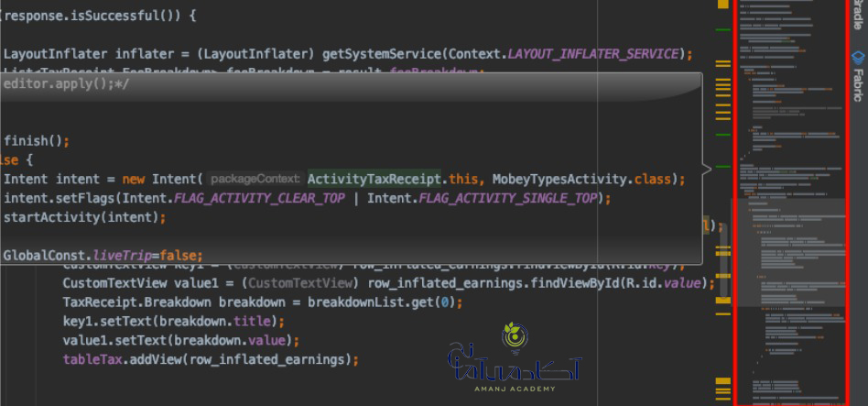This screenshot has width=868, height=406.
Task: Click the startActivity(intent); statement
Action: click(85, 217)
